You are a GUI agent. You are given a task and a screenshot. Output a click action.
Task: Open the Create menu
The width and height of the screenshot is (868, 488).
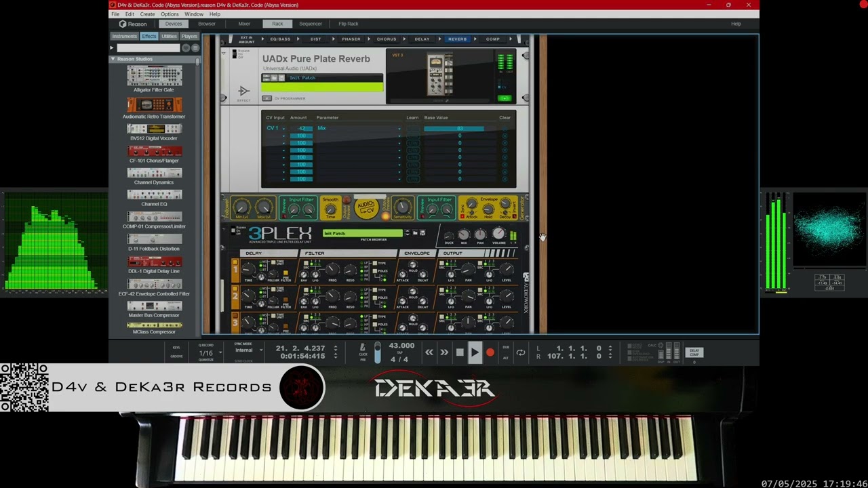(147, 14)
